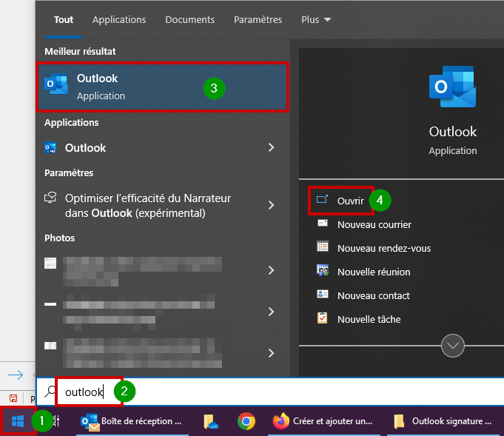Open the File Explorer OneDrive taskbar icon
This screenshot has height=436, width=504.
coord(211,421)
